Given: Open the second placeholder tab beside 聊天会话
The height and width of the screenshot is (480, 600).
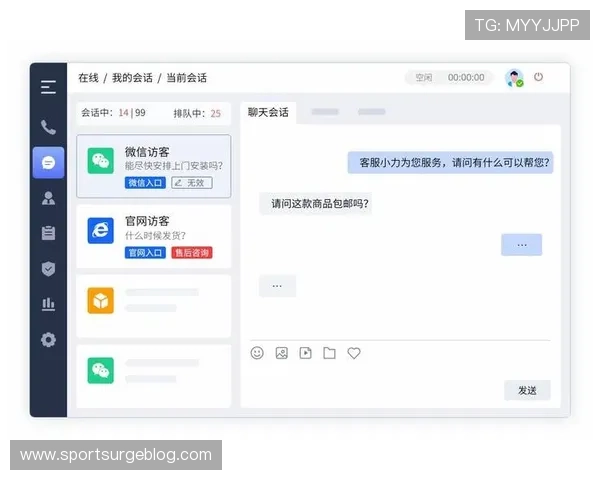Looking at the screenshot, I should (x=325, y=112).
